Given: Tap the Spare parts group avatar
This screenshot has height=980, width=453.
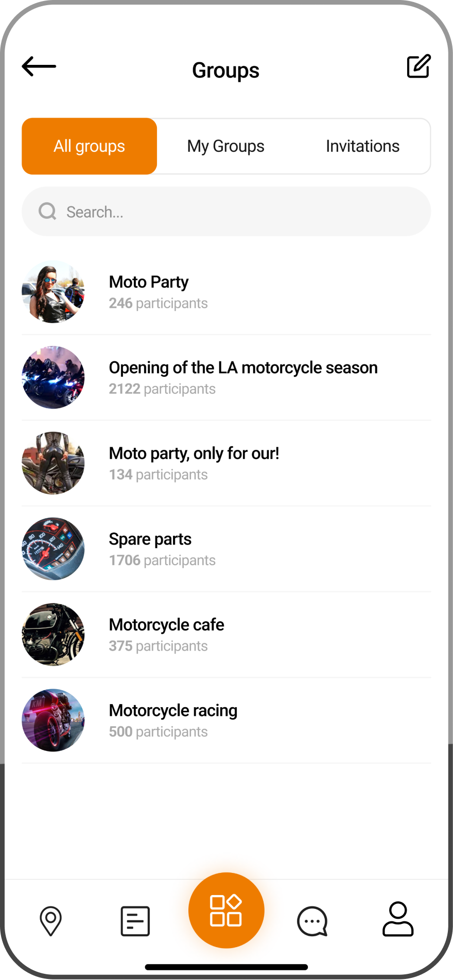Looking at the screenshot, I should coord(53,549).
